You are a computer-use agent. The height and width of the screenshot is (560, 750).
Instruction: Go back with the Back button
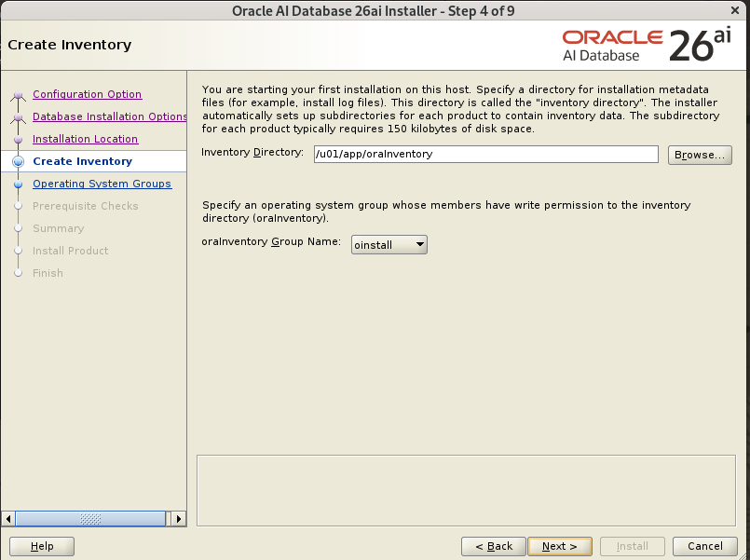click(x=494, y=546)
